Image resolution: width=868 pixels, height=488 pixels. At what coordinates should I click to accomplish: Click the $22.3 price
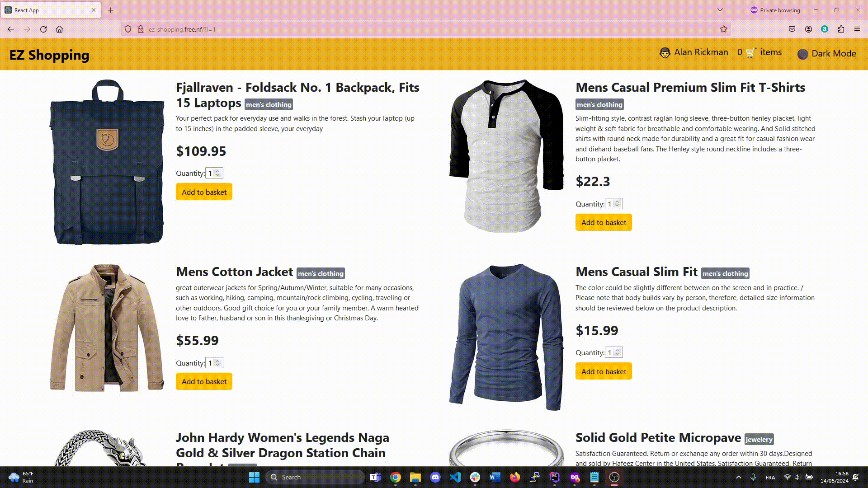coord(593,182)
